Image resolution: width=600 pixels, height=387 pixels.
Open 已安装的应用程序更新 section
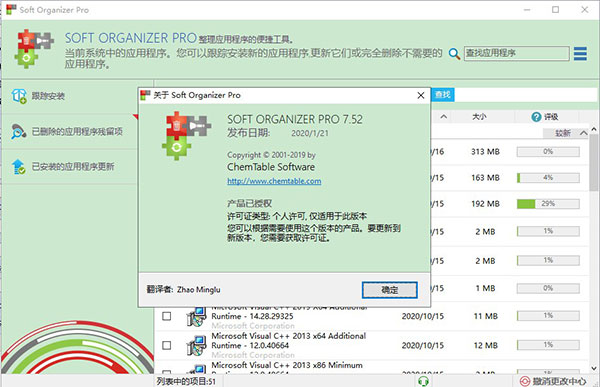(70, 167)
